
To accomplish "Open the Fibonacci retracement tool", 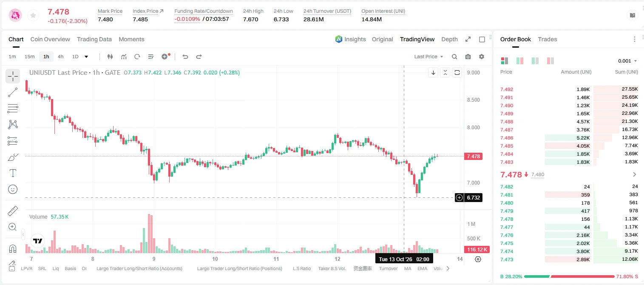I will click(13, 108).
